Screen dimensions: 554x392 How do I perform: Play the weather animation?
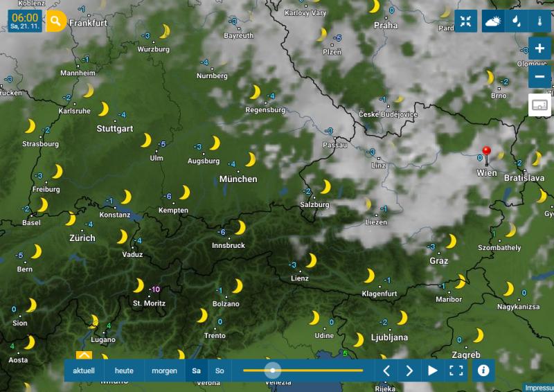[x=432, y=371]
